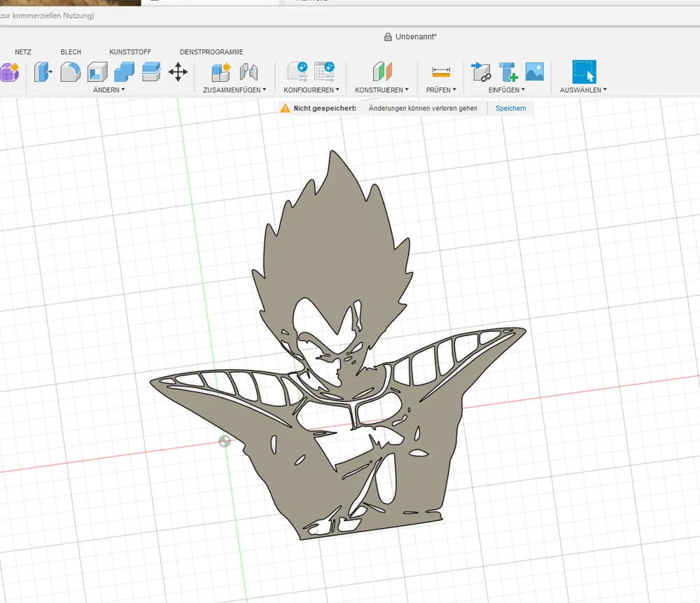
Task: Activate the Move/Copy cross-arrow tool
Action: [x=178, y=72]
